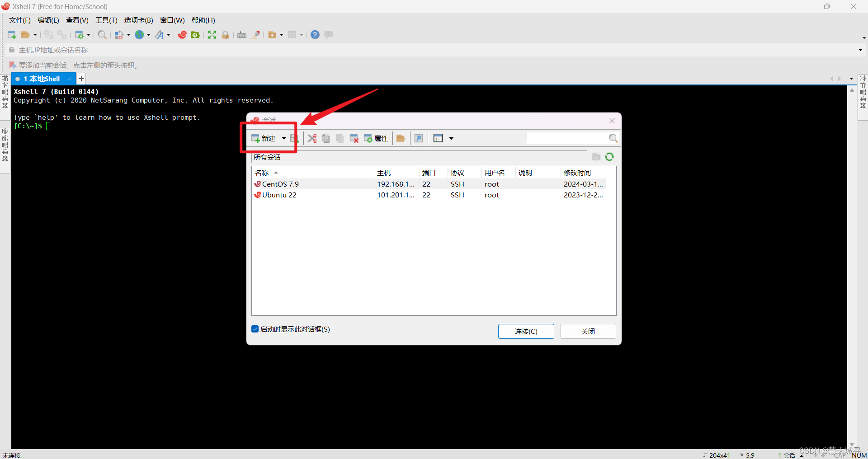868x459 pixels.
Task: Click the terminal scrollbar up arrow
Action: [x=852, y=90]
